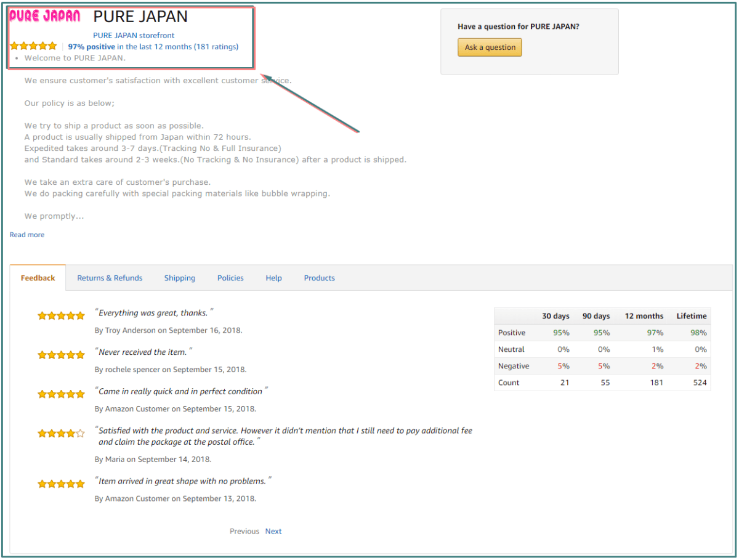Select the 'Everything was great, thanks.' review text
This screenshot has height=560, width=739.
[154, 313]
